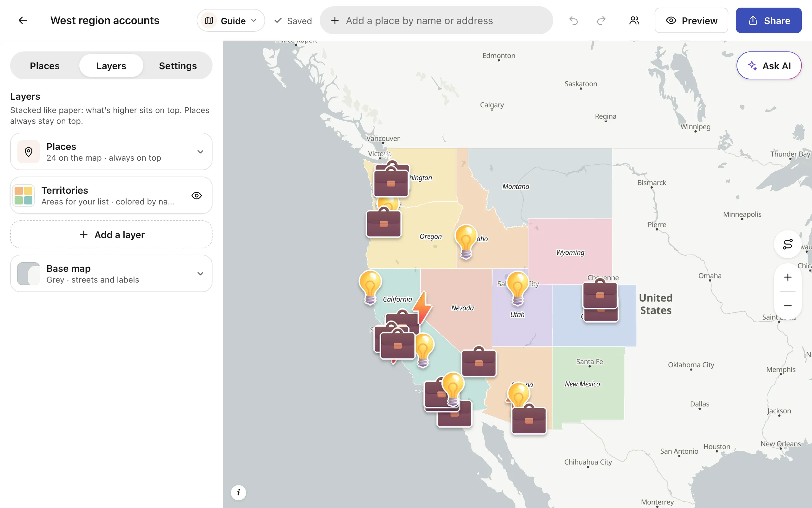The image size is (812, 508).
Task: Click the redo arrow icon
Action: 601,21
